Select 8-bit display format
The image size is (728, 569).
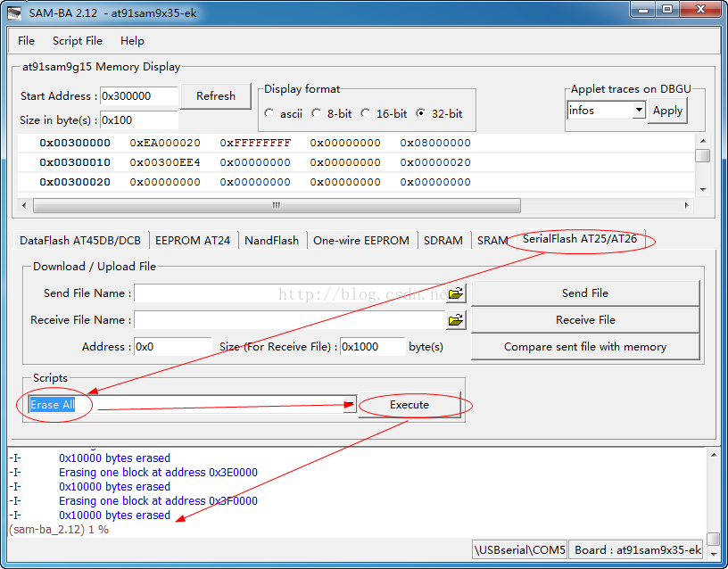click(316, 113)
